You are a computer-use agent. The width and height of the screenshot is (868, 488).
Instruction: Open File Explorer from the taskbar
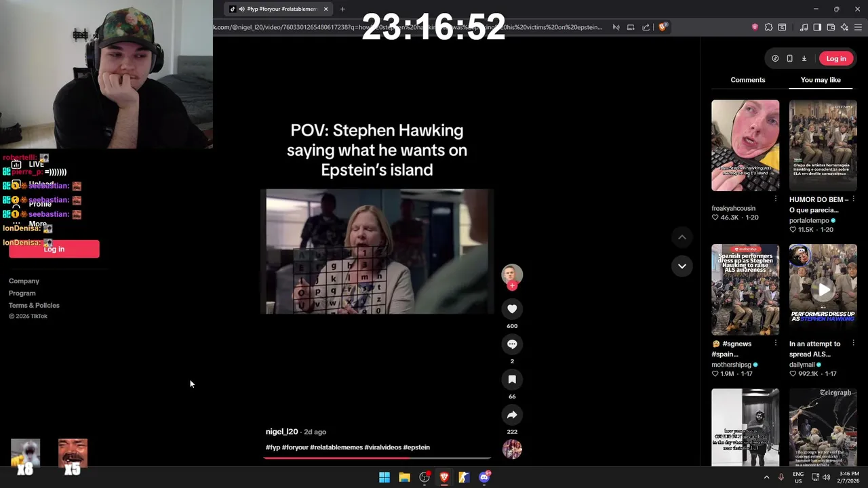click(404, 477)
